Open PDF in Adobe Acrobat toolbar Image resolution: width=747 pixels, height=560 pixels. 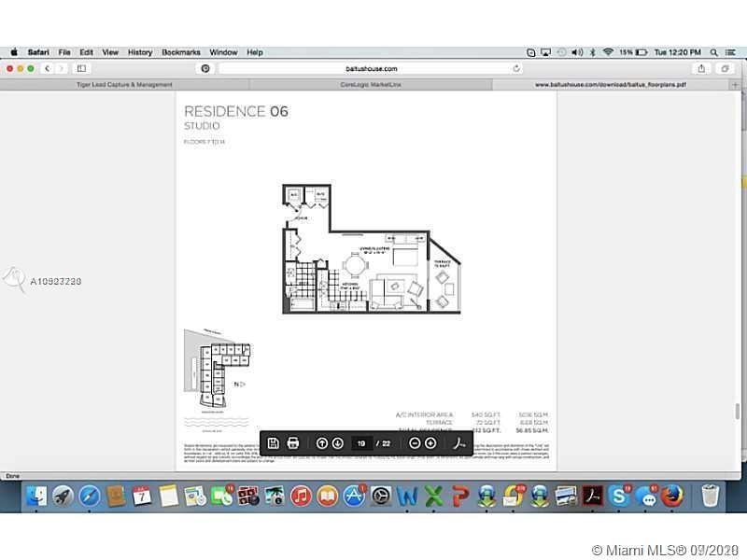coord(458,443)
